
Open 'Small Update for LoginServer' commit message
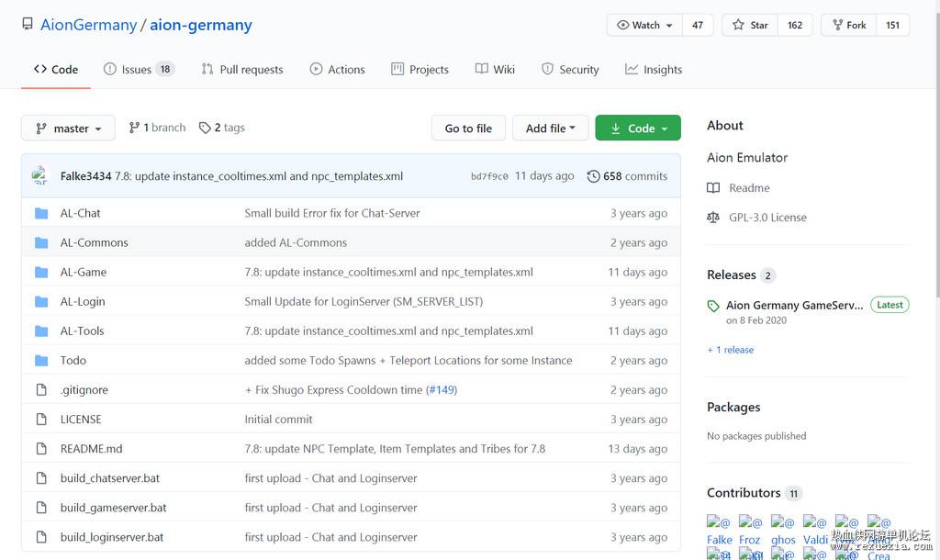point(364,301)
